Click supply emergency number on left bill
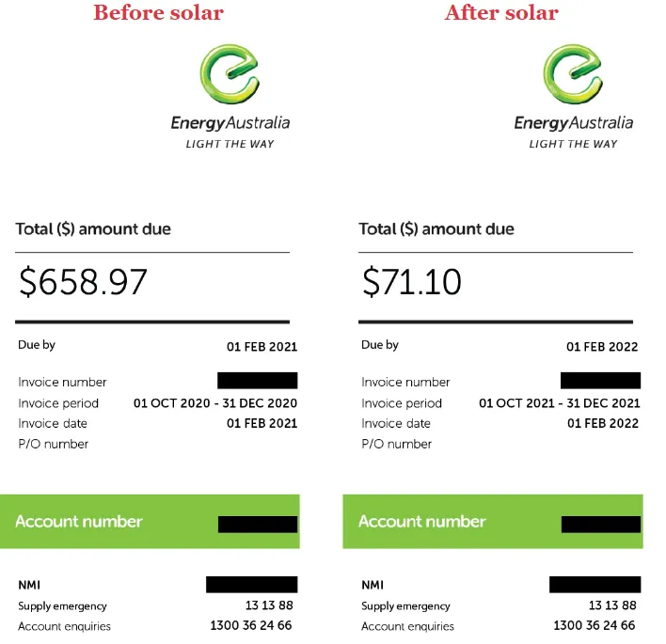Screen dimensions: 666x644 [x=269, y=605]
